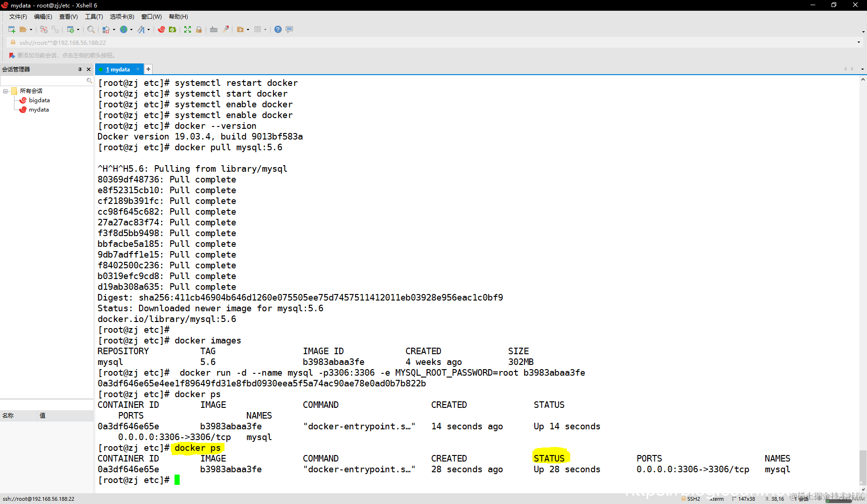The image size is (867, 504).
Task: Expand the Font dropdown arrow
Action: (x=148, y=29)
